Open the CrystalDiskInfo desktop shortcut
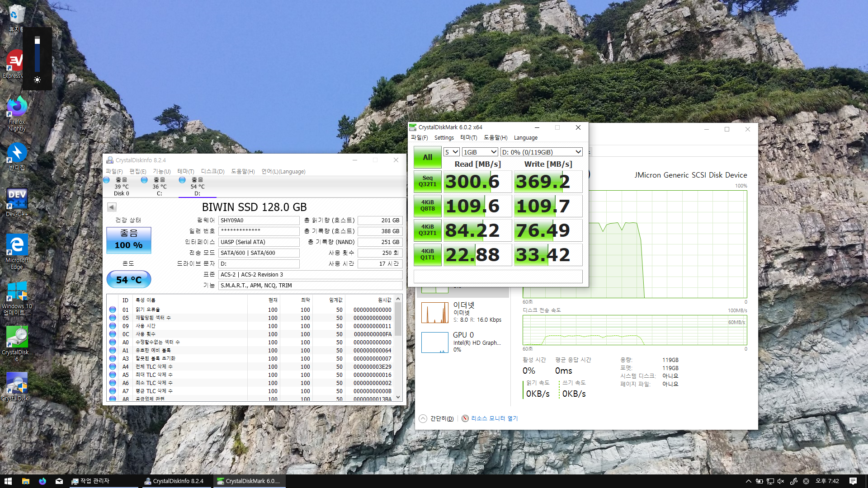 coord(17,386)
